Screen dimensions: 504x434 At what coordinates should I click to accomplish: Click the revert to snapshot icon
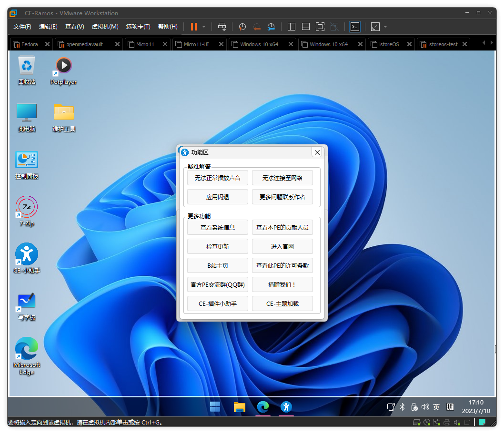click(x=257, y=27)
